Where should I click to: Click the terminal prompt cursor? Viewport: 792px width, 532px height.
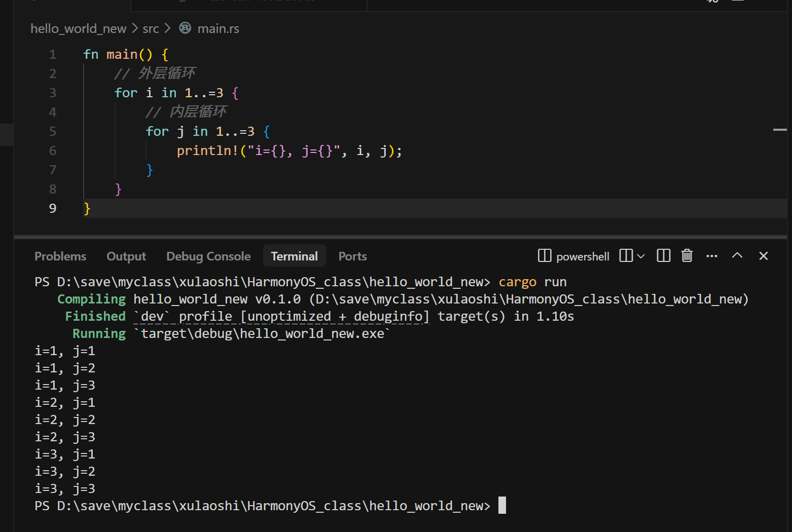pos(502,506)
